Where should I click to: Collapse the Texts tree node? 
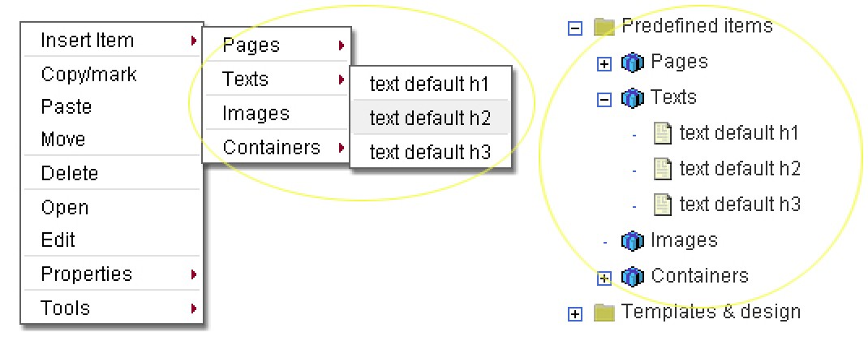tap(604, 100)
